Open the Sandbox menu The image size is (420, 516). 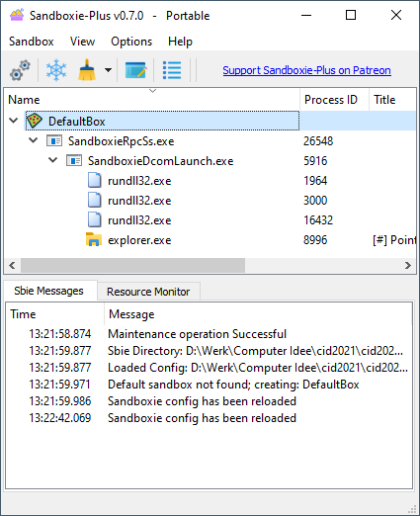[x=32, y=42]
